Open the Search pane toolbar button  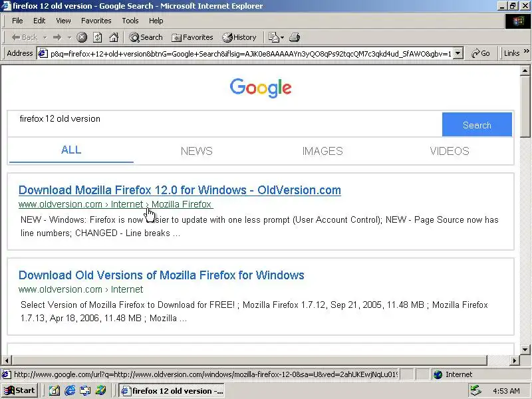(x=146, y=37)
